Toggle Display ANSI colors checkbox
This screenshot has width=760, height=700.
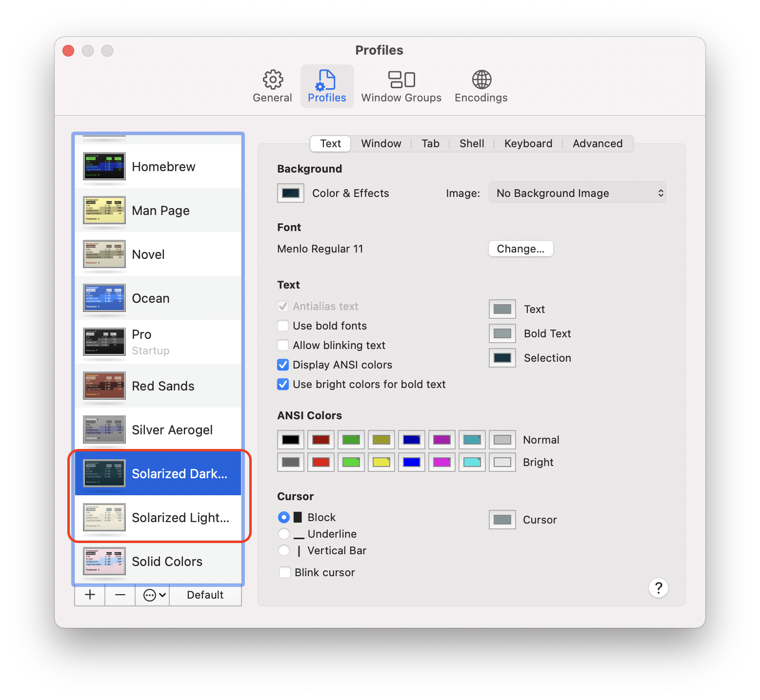[283, 365]
